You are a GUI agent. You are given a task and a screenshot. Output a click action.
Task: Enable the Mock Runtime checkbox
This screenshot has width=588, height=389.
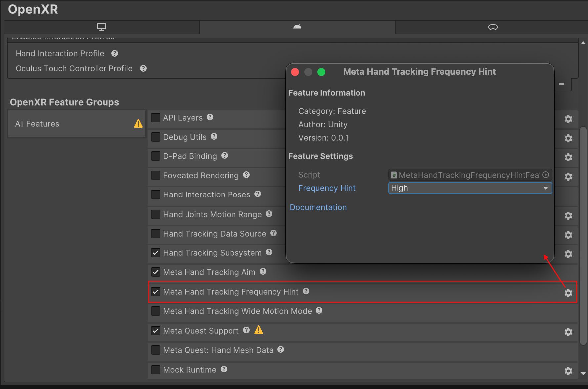[156, 370]
